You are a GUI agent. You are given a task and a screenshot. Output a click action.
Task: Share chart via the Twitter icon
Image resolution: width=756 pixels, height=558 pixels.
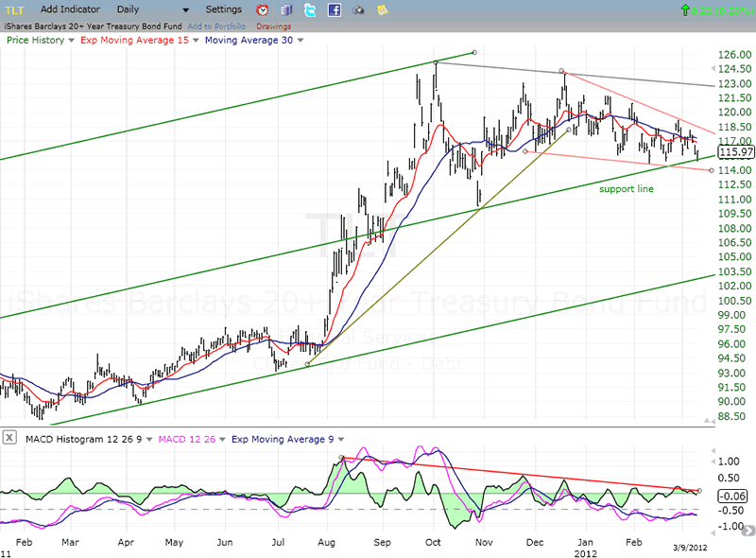(311, 9)
